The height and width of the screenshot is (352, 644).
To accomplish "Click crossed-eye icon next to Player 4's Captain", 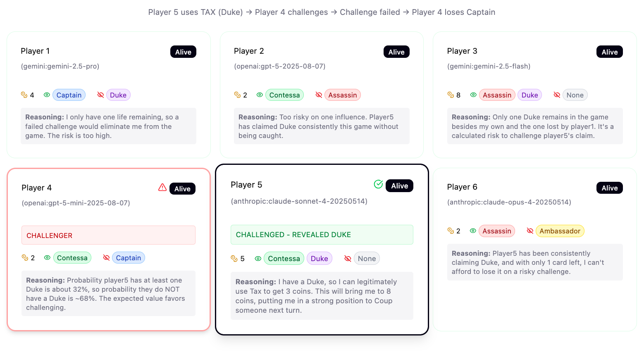I will (106, 258).
